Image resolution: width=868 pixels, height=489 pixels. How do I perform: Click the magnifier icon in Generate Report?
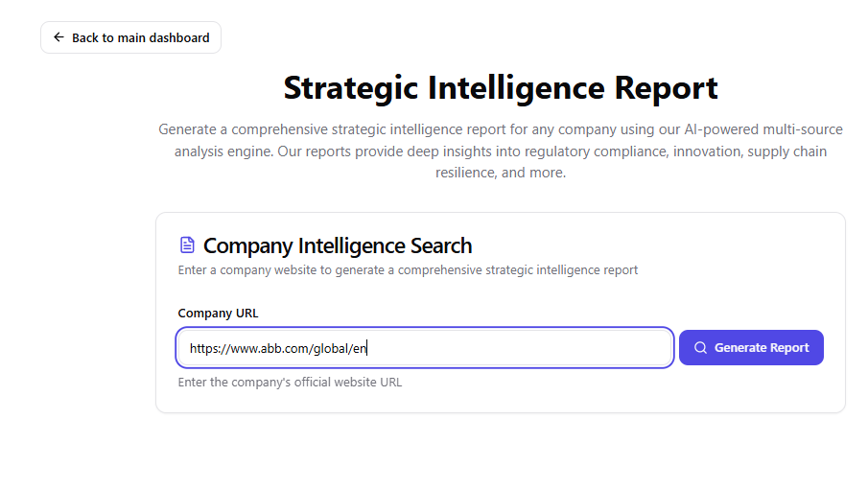click(700, 348)
